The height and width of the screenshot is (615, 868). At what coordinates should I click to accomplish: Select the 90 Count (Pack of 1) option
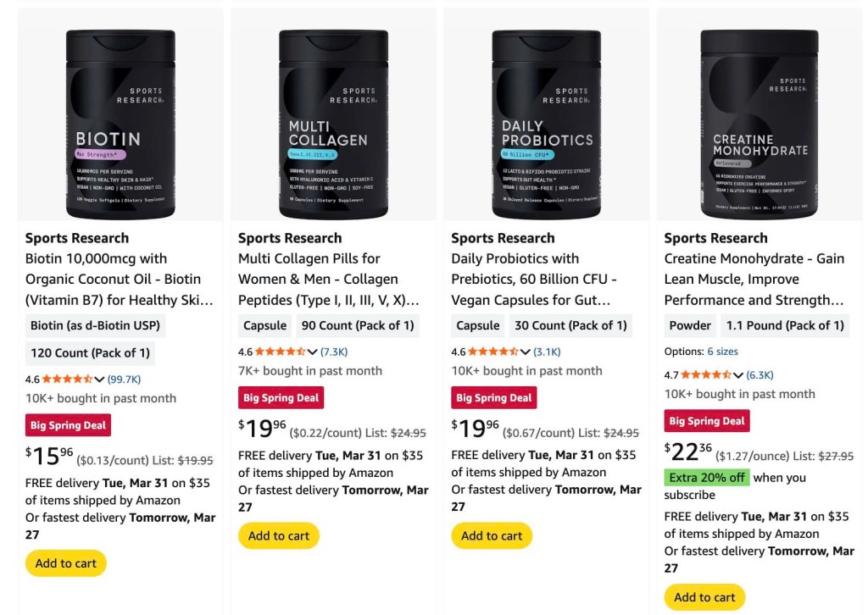coord(358,326)
